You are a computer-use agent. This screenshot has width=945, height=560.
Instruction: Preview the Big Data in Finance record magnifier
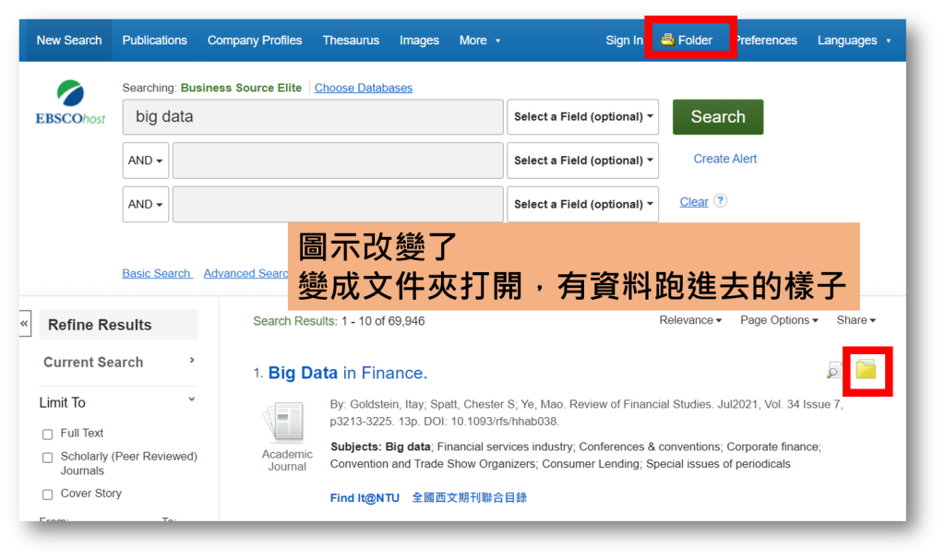[834, 370]
